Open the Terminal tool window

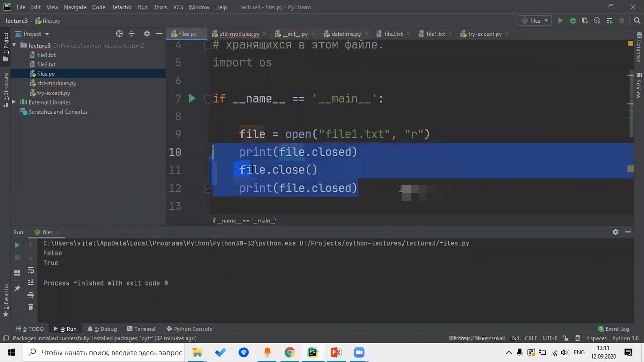pyautogui.click(x=141, y=329)
